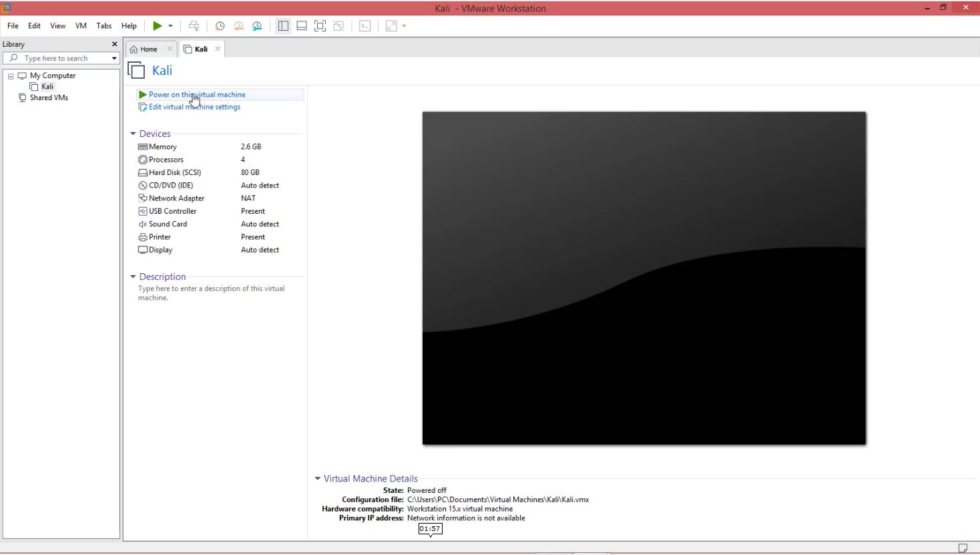Select Kali in the Library tree
The width and height of the screenshot is (980, 555).
coord(47,87)
